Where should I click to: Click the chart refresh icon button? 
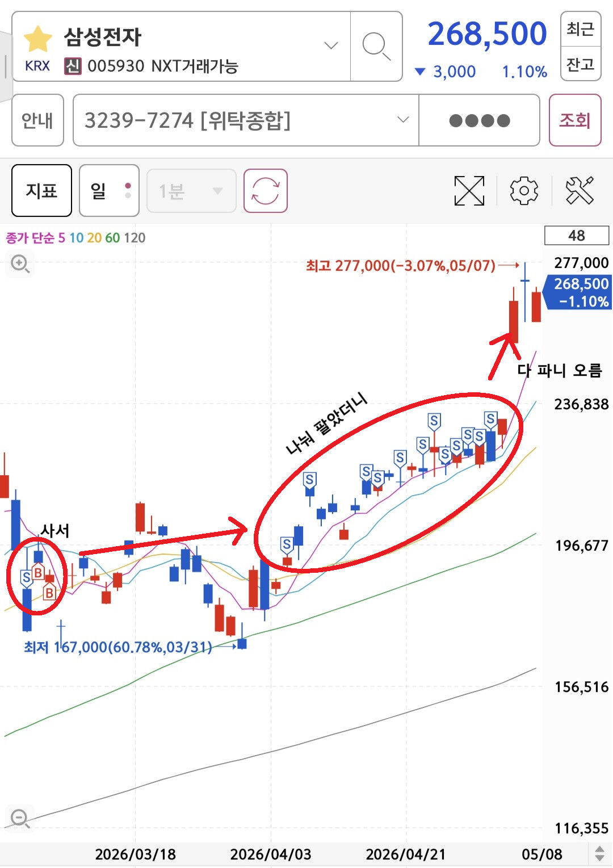[x=266, y=191]
